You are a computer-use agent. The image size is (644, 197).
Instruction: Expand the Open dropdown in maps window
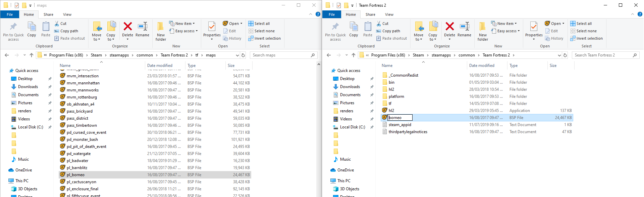point(241,24)
